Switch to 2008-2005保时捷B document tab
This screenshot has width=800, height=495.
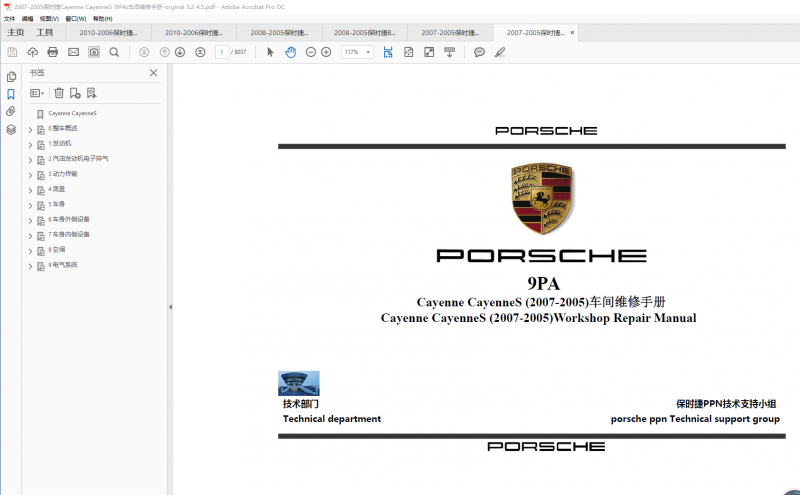(364, 33)
